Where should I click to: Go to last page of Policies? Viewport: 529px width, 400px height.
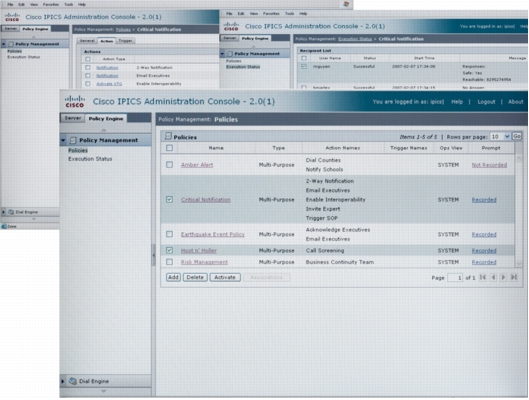pyautogui.click(x=514, y=277)
